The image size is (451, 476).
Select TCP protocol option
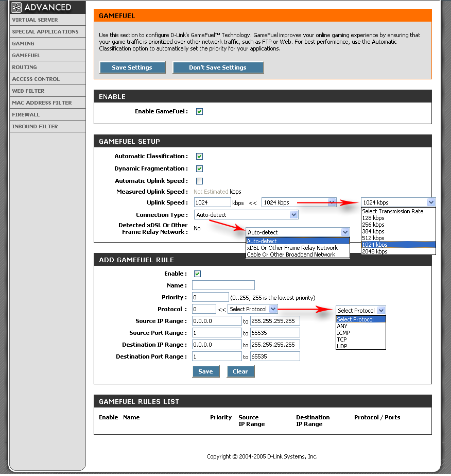coord(360,339)
